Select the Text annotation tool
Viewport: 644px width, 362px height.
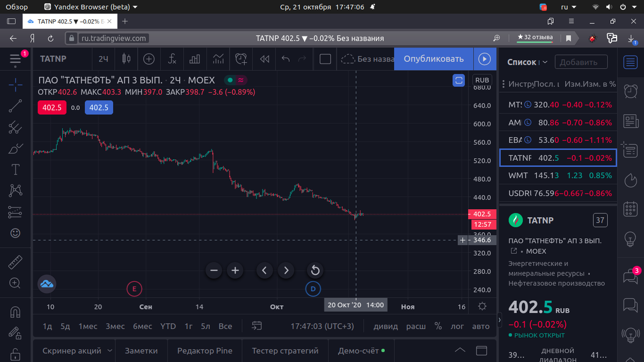pyautogui.click(x=16, y=170)
